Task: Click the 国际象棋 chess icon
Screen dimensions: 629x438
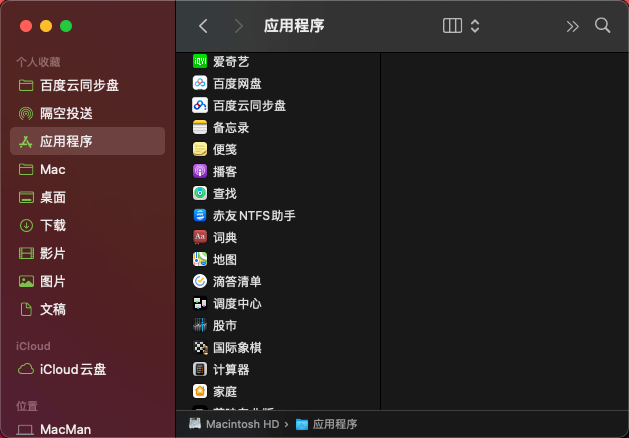Action: pyautogui.click(x=200, y=347)
